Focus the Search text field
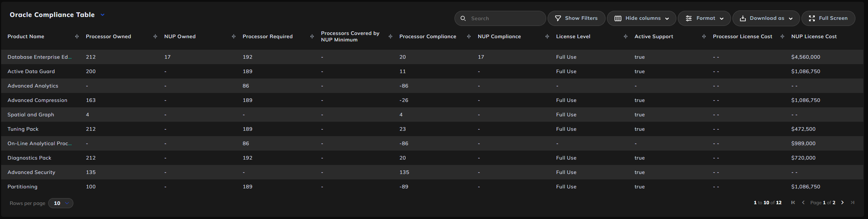 [500, 18]
